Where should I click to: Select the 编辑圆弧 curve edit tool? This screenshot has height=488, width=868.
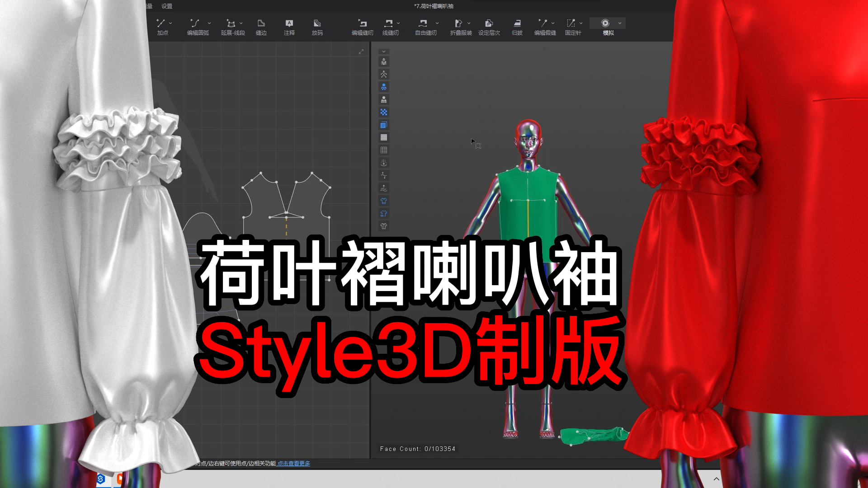198,27
